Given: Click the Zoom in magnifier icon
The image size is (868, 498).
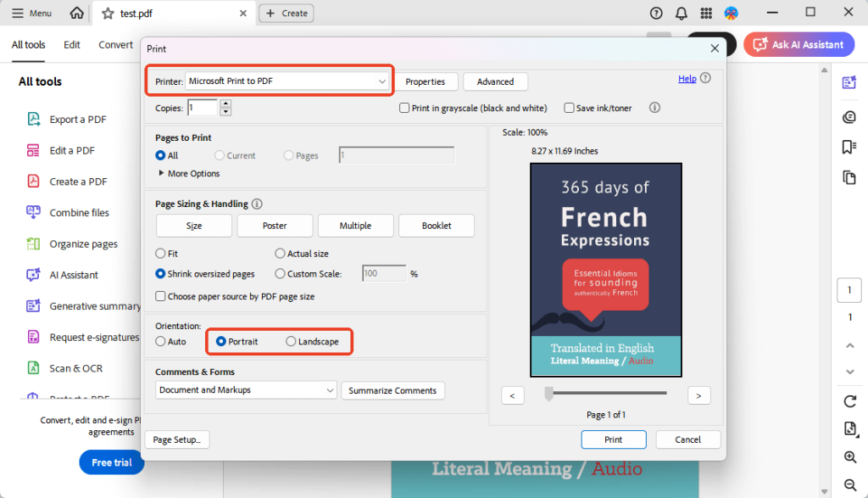Looking at the screenshot, I should pos(849,457).
